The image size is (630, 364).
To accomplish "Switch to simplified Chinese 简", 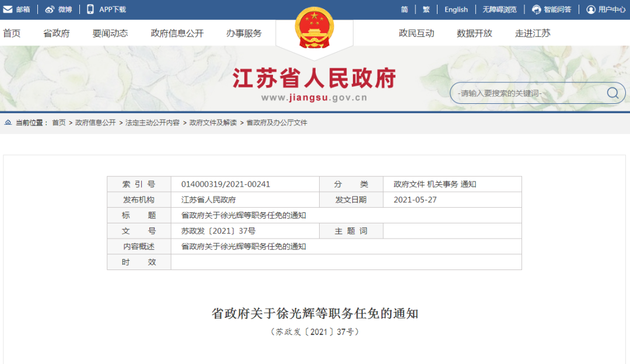I will [x=404, y=9].
